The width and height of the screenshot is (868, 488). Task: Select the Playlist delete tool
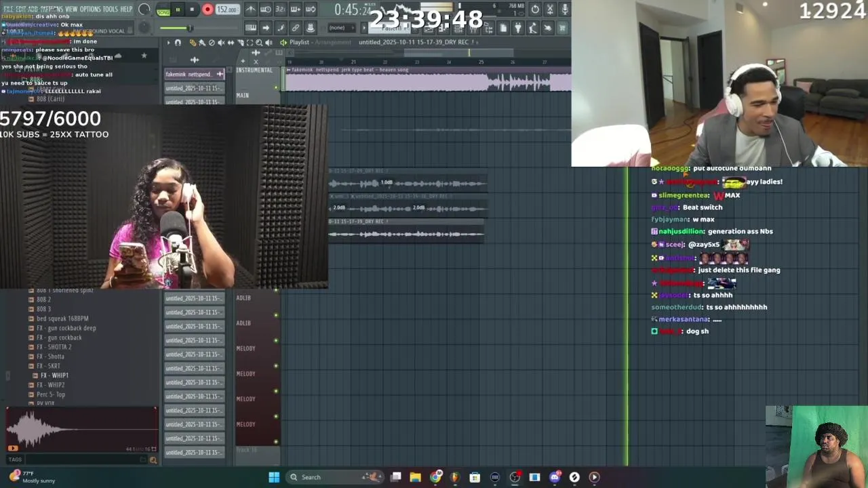(212, 43)
